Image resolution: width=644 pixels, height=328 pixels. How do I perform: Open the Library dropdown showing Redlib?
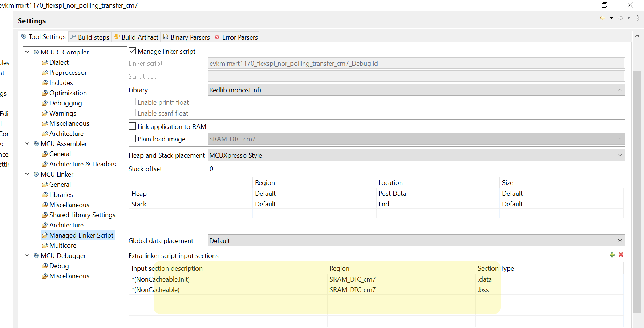416,90
